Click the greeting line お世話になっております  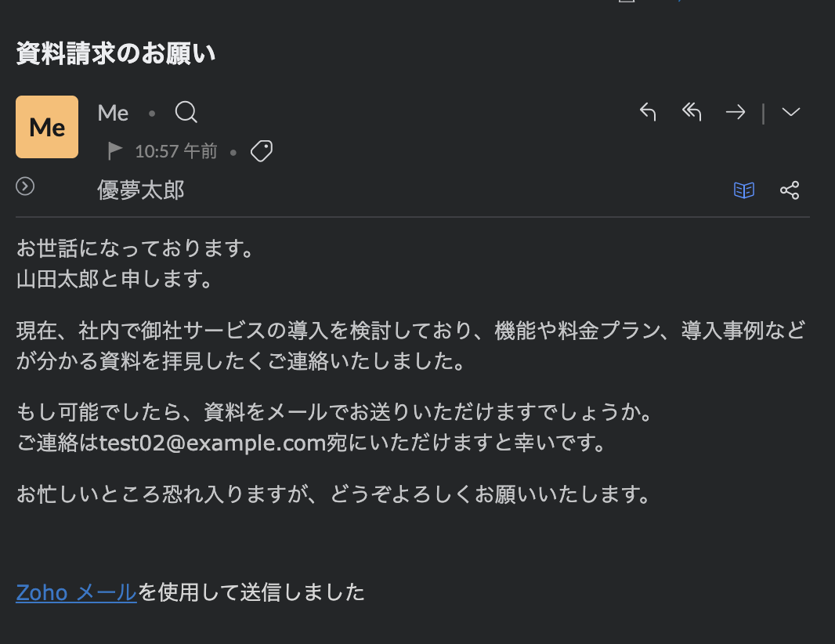coord(136,248)
